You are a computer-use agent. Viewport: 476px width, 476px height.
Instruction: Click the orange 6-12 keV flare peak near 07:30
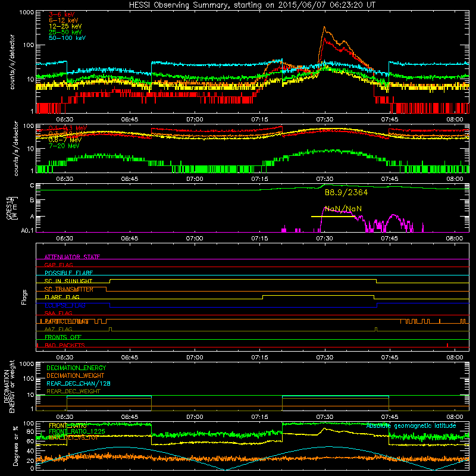(324, 27)
